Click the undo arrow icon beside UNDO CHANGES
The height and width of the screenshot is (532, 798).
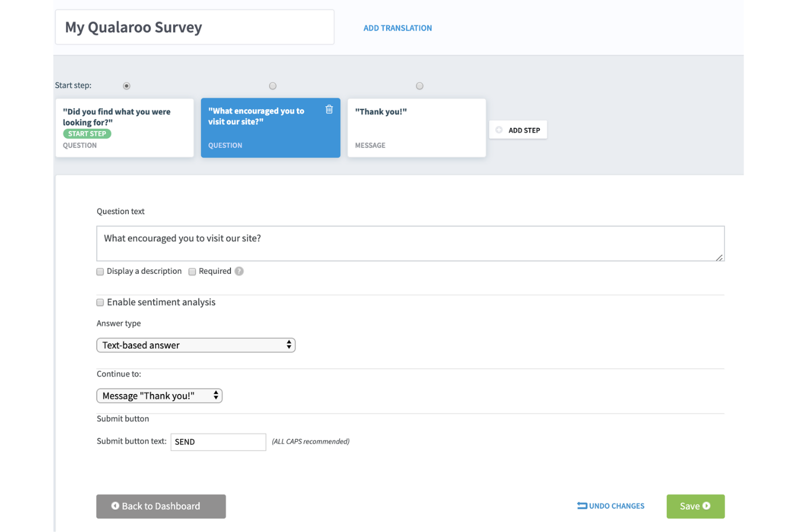click(582, 506)
